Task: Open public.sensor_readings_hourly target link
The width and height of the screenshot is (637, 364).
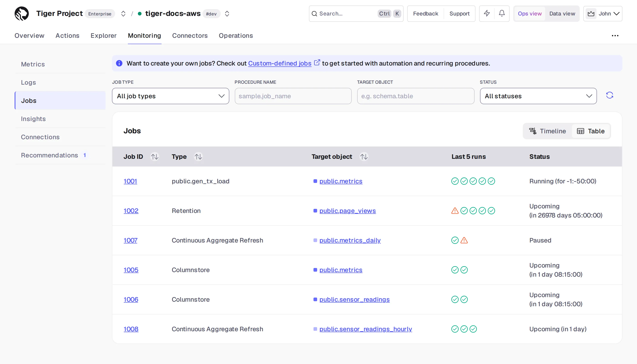Action: coord(366,329)
